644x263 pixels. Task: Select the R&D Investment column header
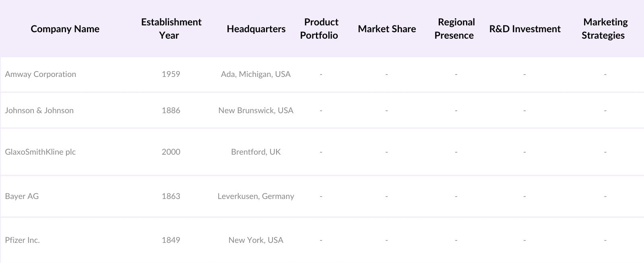click(x=525, y=29)
